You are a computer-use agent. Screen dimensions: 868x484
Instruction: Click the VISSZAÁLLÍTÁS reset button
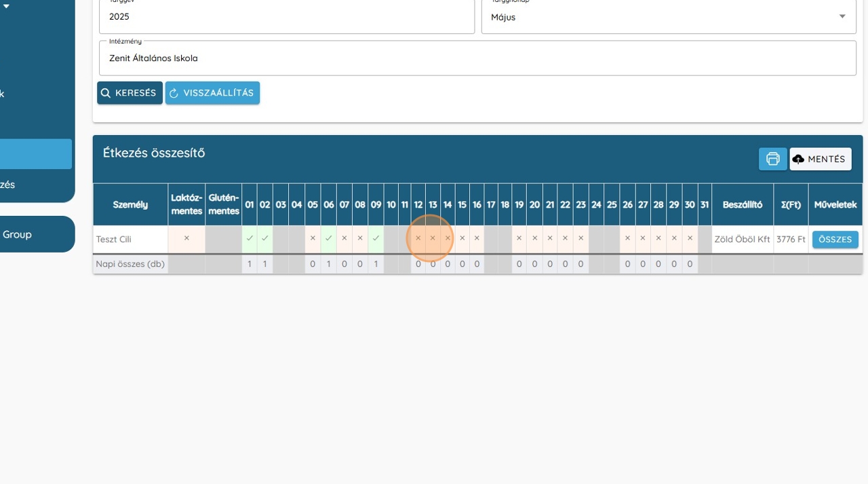(x=212, y=93)
